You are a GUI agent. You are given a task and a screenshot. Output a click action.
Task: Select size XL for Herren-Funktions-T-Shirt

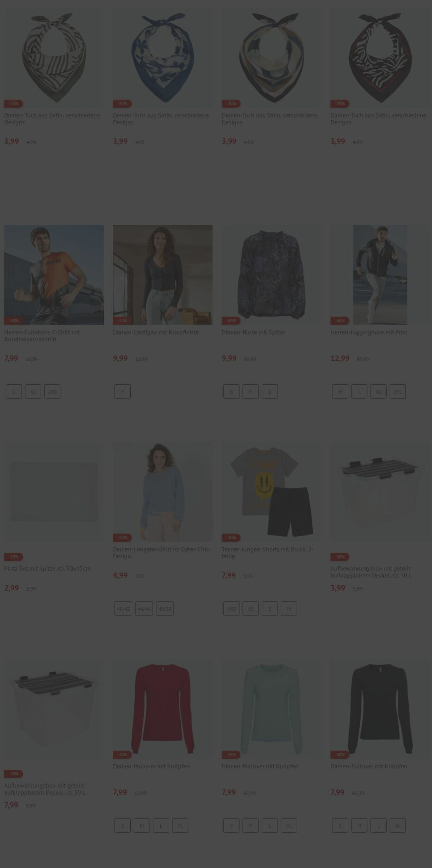tap(33, 392)
